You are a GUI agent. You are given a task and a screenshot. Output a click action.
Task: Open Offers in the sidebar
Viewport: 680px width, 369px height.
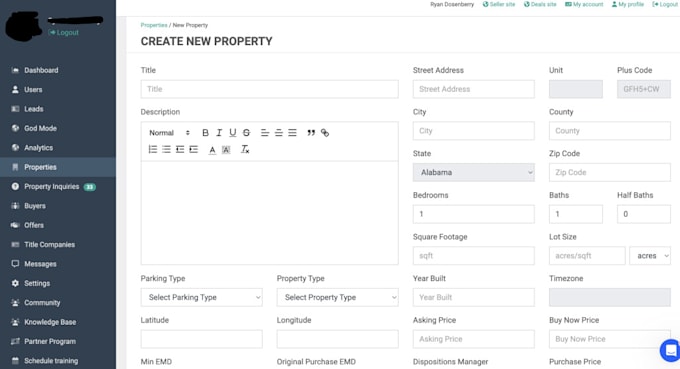[x=58, y=225]
